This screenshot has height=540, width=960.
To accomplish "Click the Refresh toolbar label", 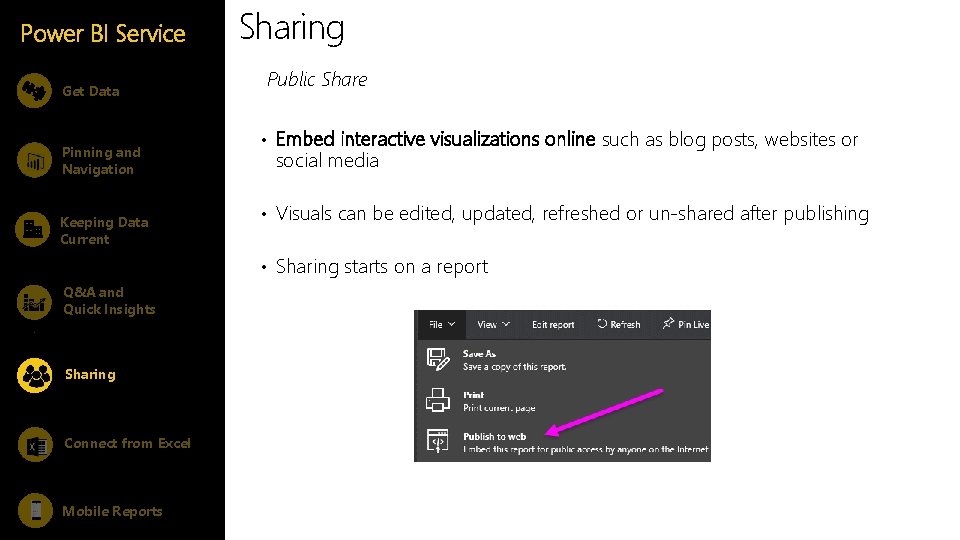I will tap(625, 324).
